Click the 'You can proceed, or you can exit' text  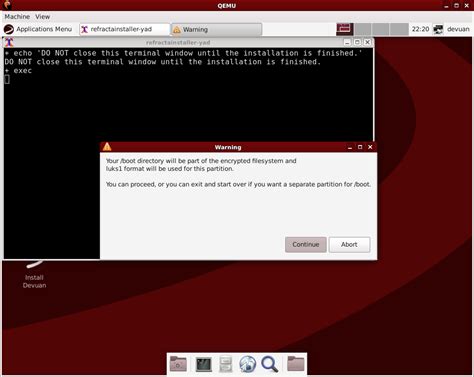coord(238,184)
